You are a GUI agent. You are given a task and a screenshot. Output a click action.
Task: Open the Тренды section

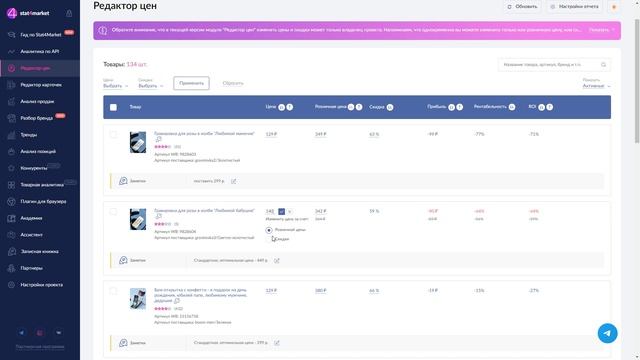click(x=29, y=135)
